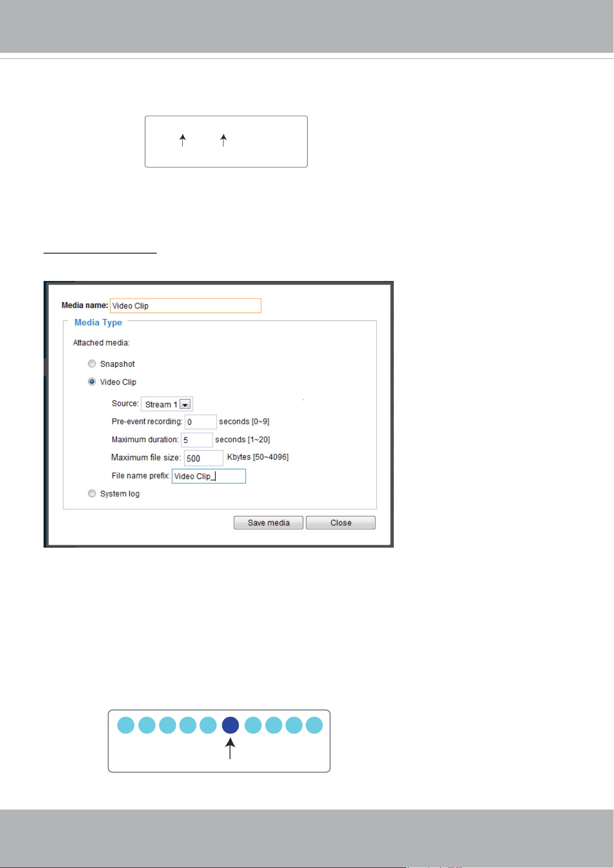Click the Media Type group heading

(x=98, y=322)
